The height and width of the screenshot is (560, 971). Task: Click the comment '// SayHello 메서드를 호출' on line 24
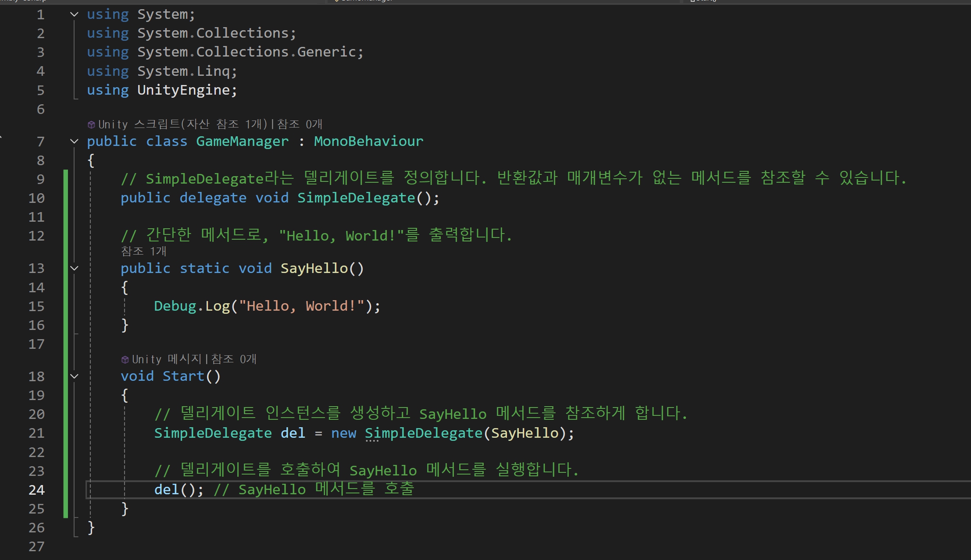coord(314,489)
